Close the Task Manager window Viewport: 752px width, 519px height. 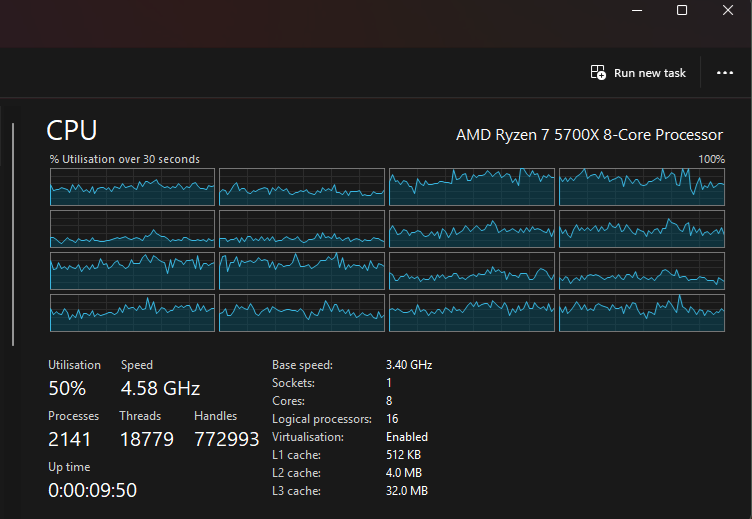click(x=728, y=10)
